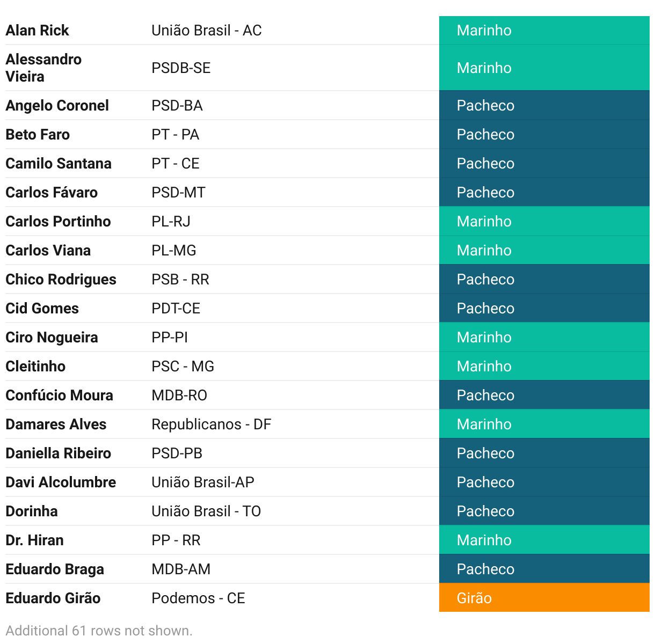The image size is (655, 644).
Task: Click the PSD-BA party cell
Action: pyautogui.click(x=177, y=106)
